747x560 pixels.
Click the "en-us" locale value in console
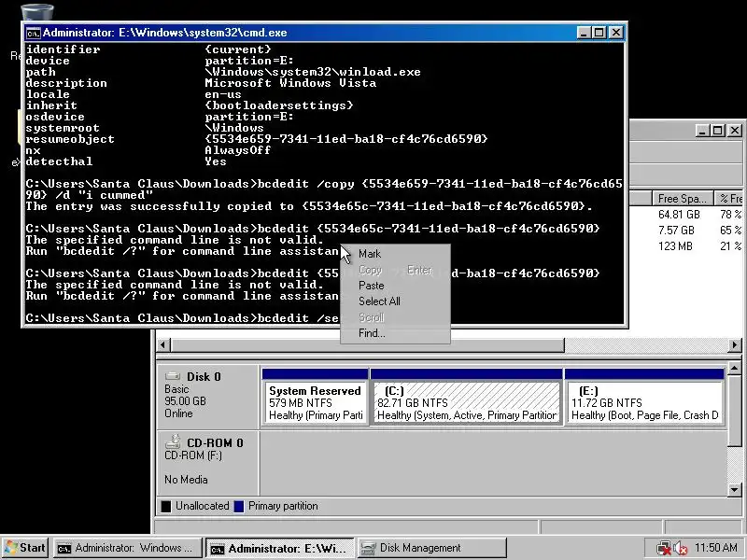coord(223,94)
